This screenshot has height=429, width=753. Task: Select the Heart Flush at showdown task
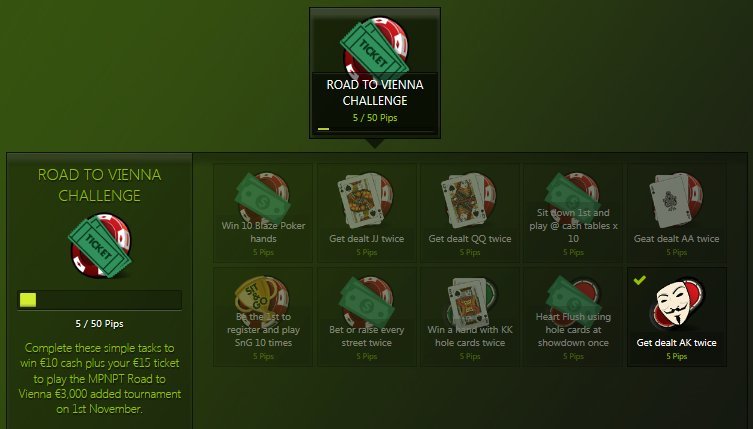coord(573,317)
